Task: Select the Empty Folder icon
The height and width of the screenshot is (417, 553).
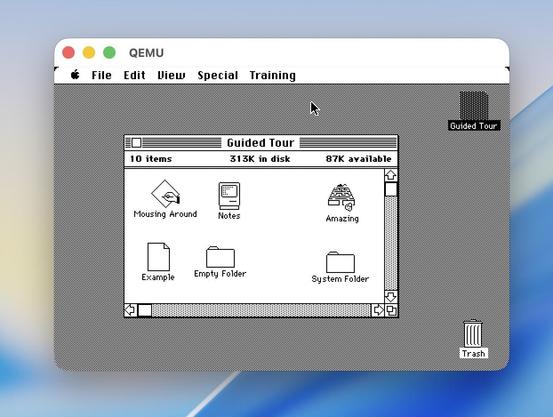Action: tap(220, 257)
